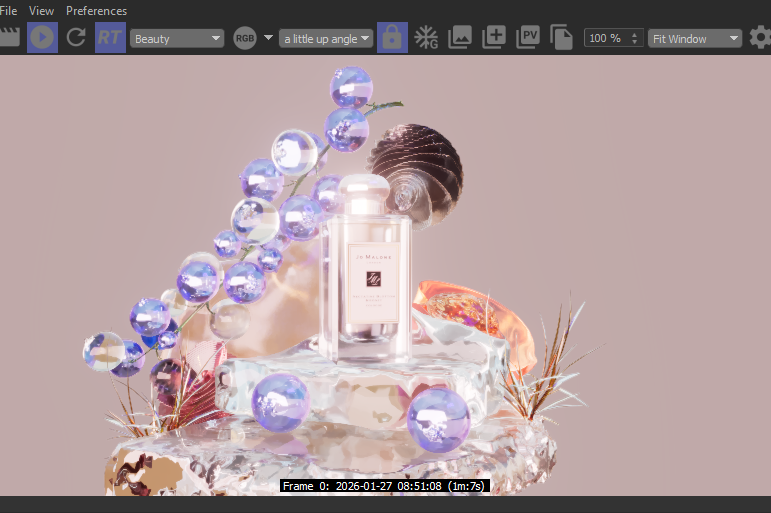Image resolution: width=771 pixels, height=513 pixels.
Task: Click the save image picture icon
Action: [460, 38]
